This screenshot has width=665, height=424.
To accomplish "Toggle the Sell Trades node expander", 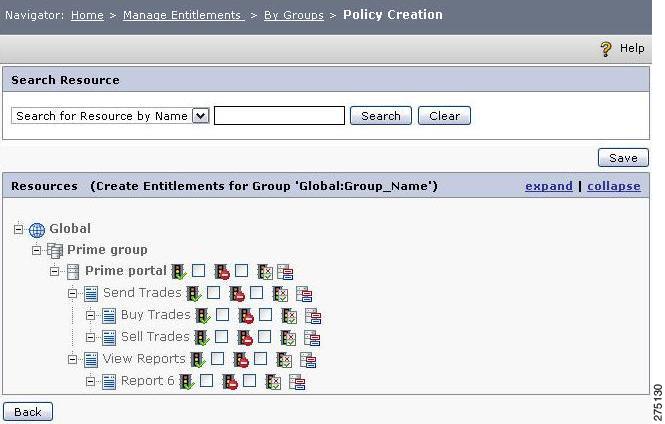I will coord(90,337).
